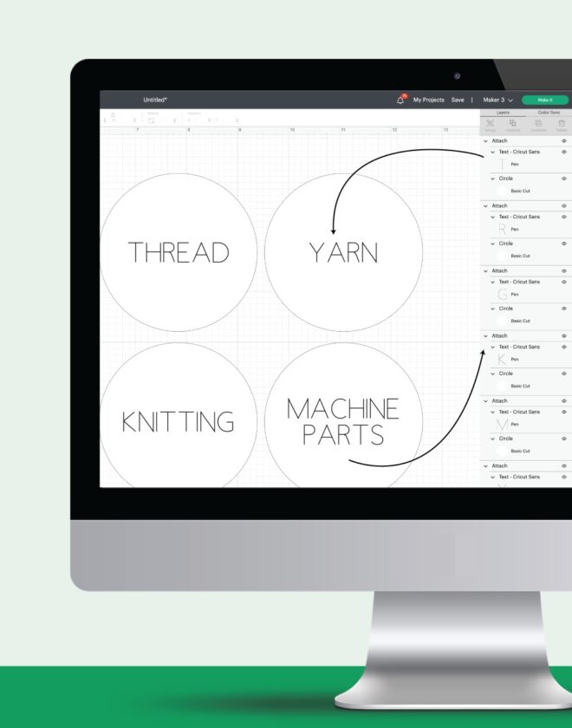Collapse the first Text - Cricut Sans layer
The width and height of the screenshot is (572, 728).
(493, 152)
